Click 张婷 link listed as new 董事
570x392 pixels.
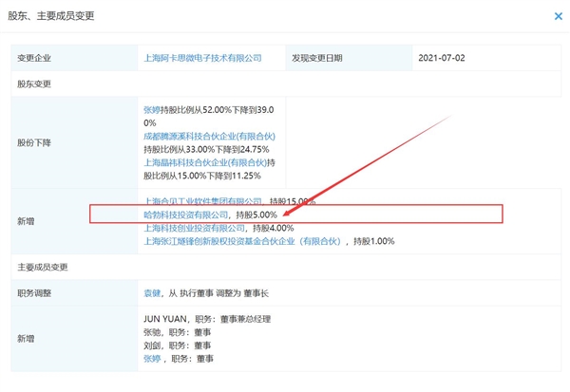click(152, 360)
